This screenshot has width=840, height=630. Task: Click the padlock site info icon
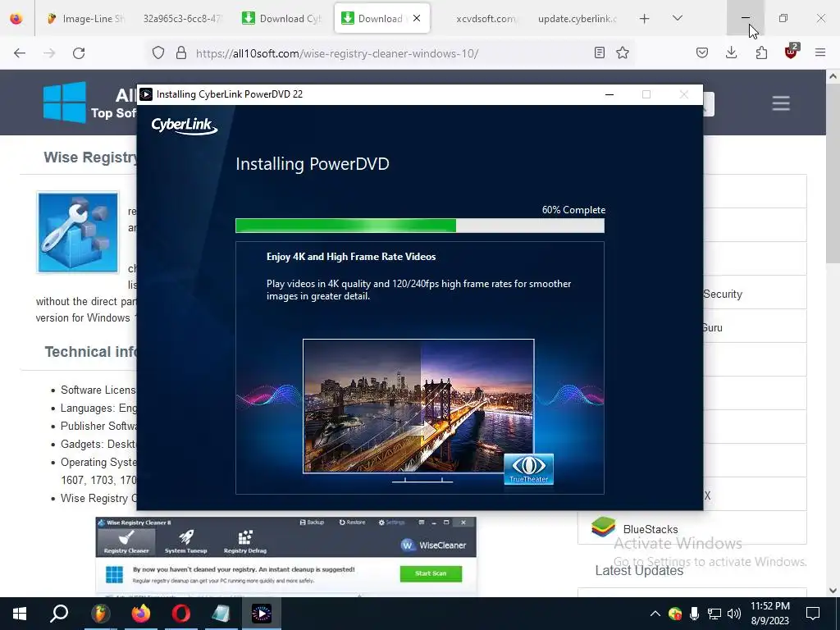click(x=181, y=53)
